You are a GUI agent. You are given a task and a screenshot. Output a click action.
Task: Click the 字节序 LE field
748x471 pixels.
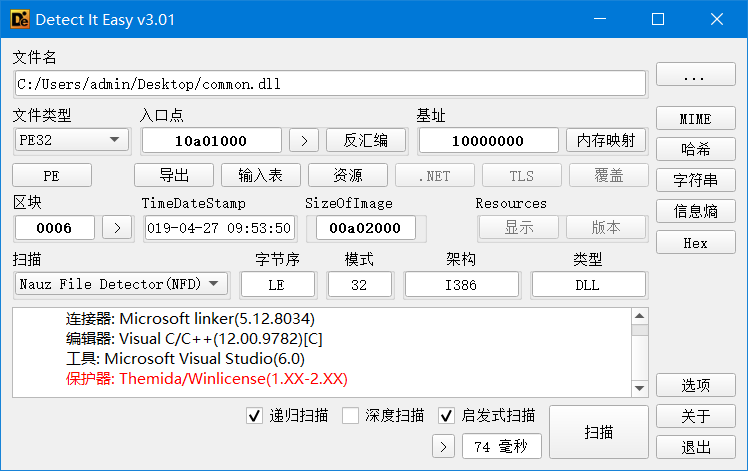click(277, 284)
